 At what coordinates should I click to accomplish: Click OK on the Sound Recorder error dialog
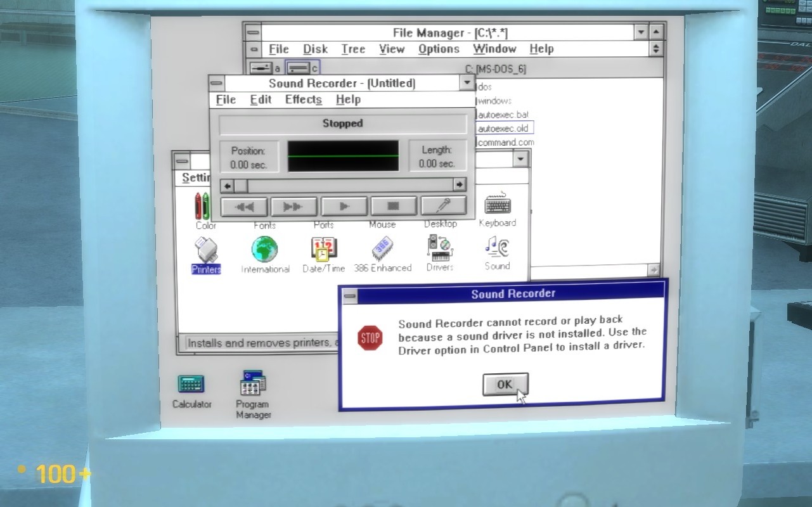(x=505, y=384)
